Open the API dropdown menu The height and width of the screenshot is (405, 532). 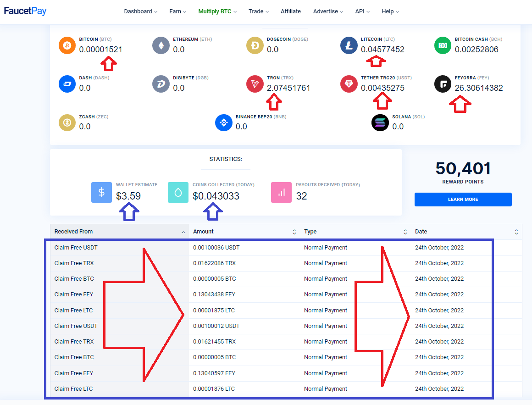tap(362, 11)
